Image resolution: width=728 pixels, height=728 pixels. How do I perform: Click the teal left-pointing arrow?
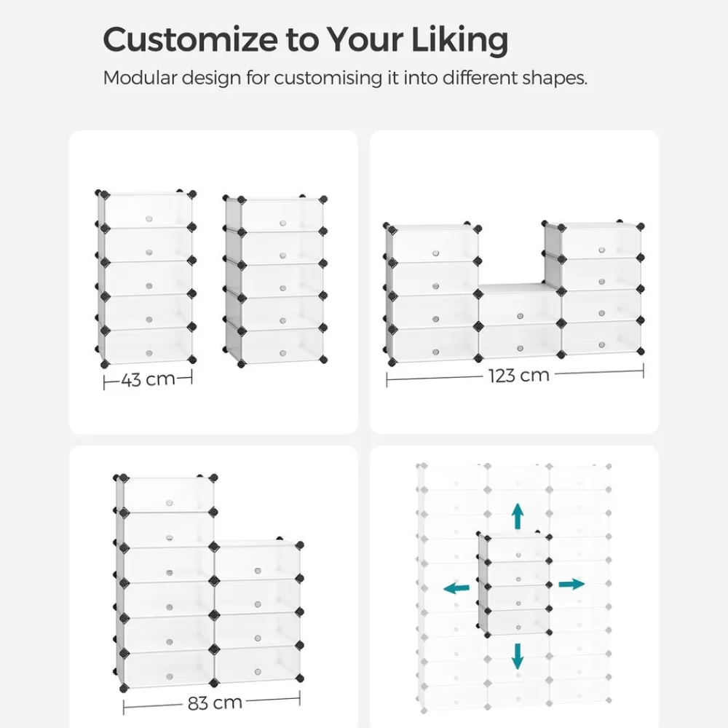coord(456,588)
